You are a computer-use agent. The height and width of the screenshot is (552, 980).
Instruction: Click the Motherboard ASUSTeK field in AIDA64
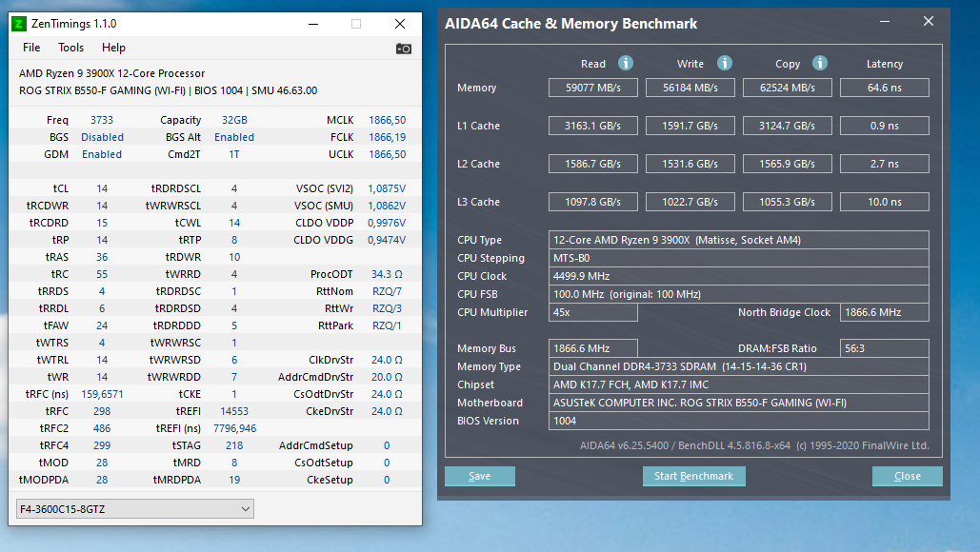(x=739, y=403)
